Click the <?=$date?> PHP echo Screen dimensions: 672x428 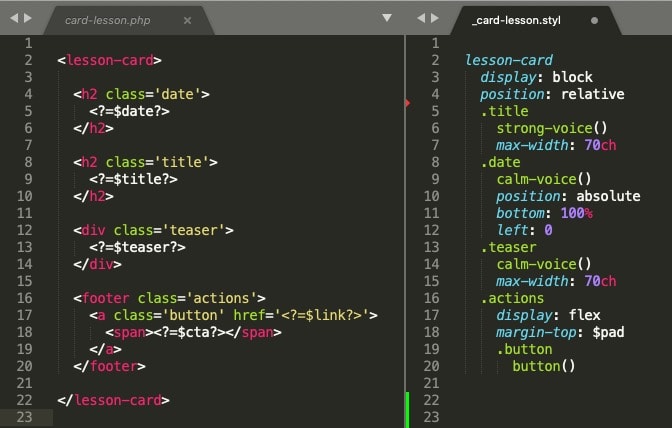coord(129,111)
